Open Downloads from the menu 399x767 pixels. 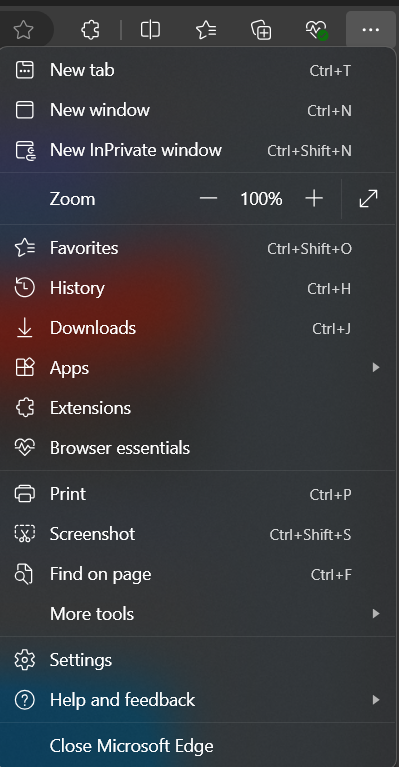pyautogui.click(x=198, y=328)
